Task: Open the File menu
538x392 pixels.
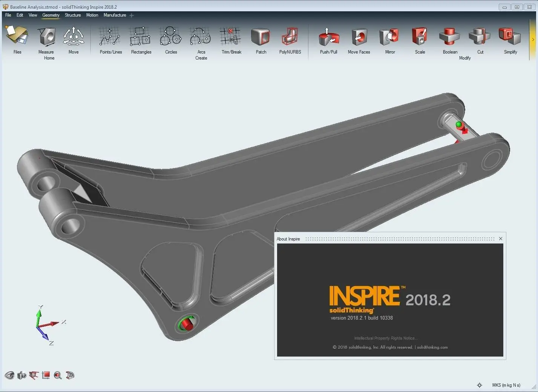Action: tap(8, 15)
